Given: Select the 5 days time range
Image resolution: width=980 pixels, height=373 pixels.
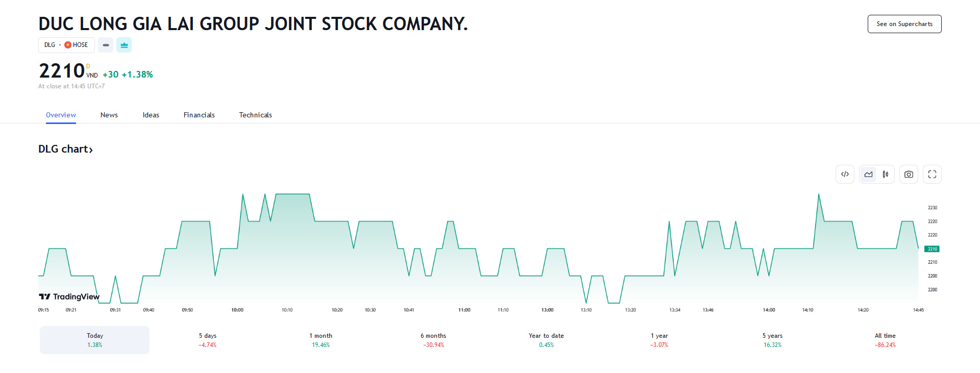Looking at the screenshot, I should [x=208, y=340].
